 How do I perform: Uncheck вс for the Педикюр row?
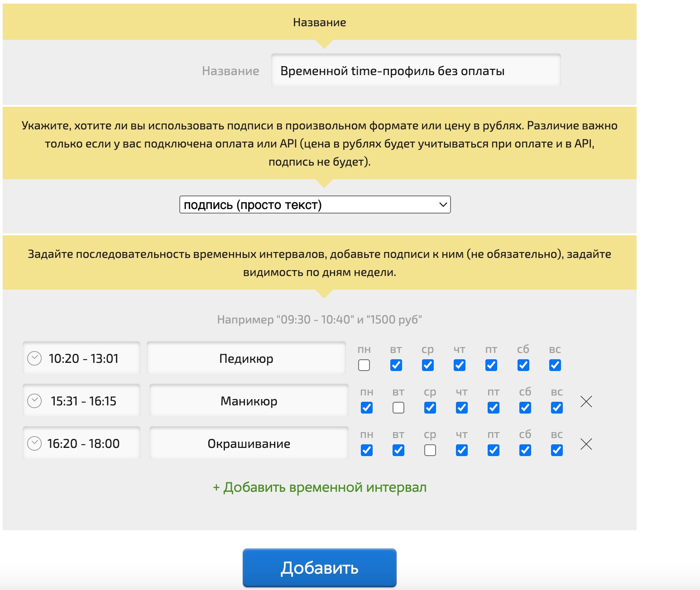[x=555, y=365]
